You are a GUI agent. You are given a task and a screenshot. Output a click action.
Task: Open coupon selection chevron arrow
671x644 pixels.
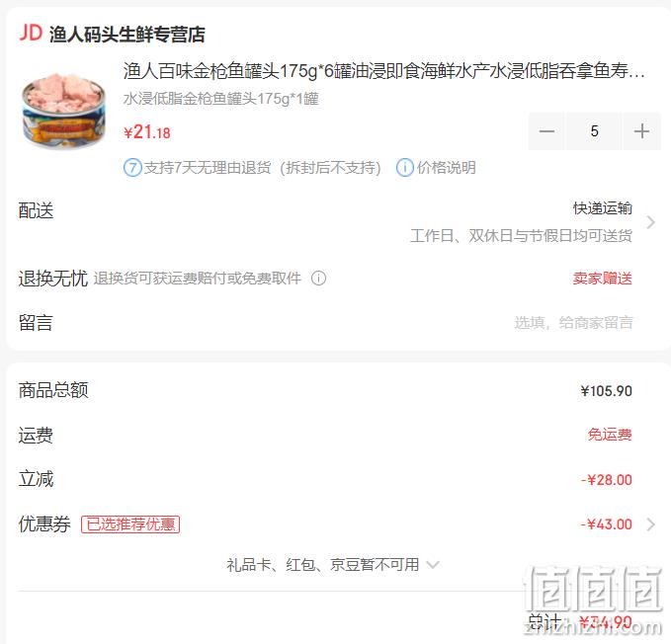click(x=651, y=524)
